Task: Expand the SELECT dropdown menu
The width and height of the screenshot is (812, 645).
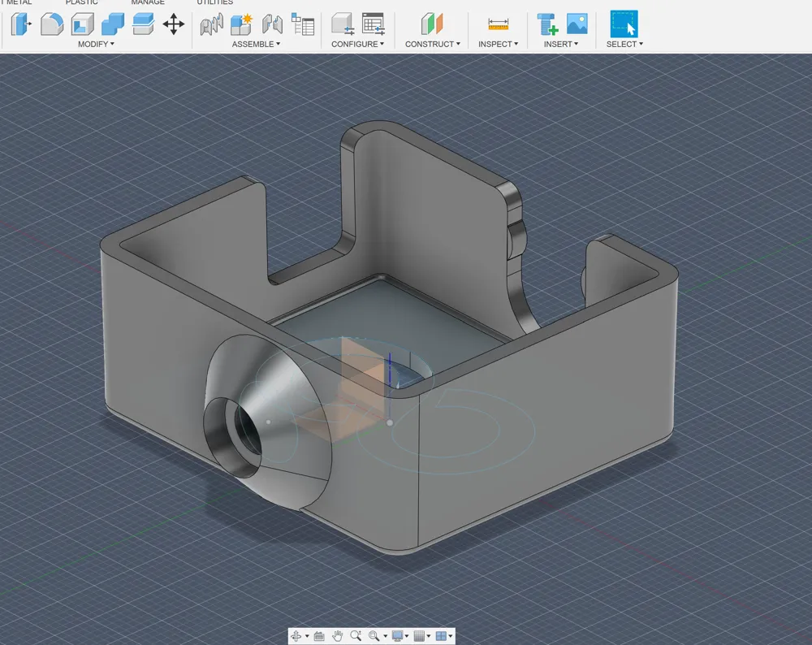Action: (624, 44)
